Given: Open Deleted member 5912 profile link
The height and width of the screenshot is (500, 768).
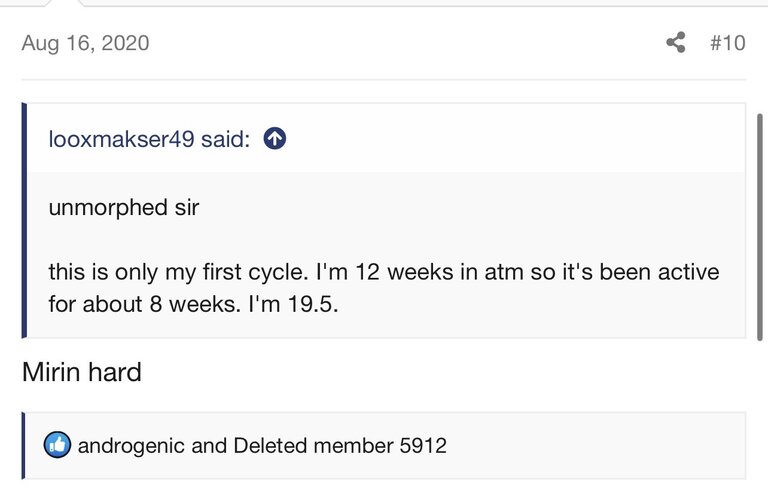Looking at the screenshot, I should coord(340,446).
